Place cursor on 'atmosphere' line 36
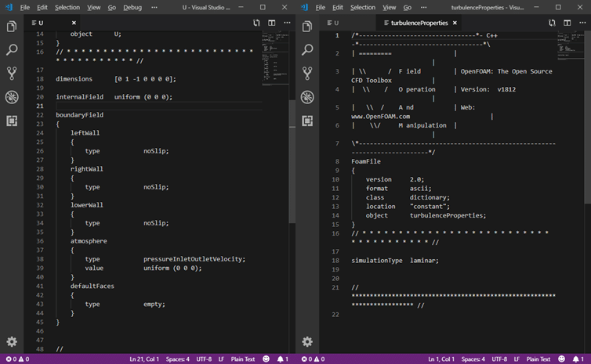The image size is (591, 364). click(x=89, y=241)
